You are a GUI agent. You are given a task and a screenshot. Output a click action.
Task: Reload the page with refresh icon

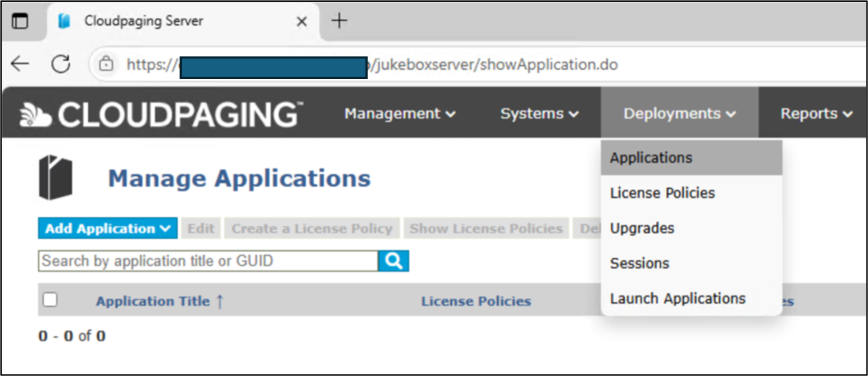pos(61,64)
